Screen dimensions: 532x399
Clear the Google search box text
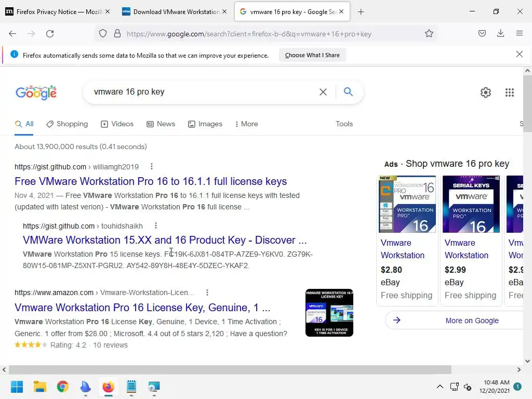click(323, 92)
